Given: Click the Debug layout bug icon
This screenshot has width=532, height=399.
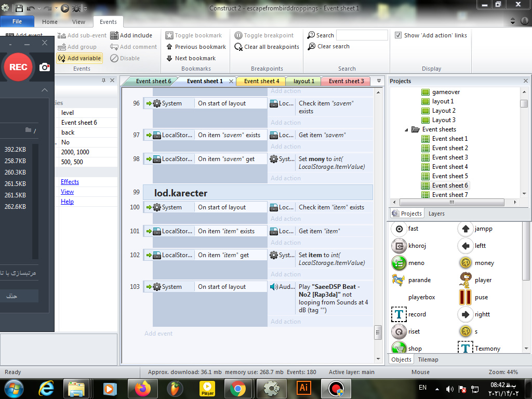Looking at the screenshot, I should pos(76,8).
